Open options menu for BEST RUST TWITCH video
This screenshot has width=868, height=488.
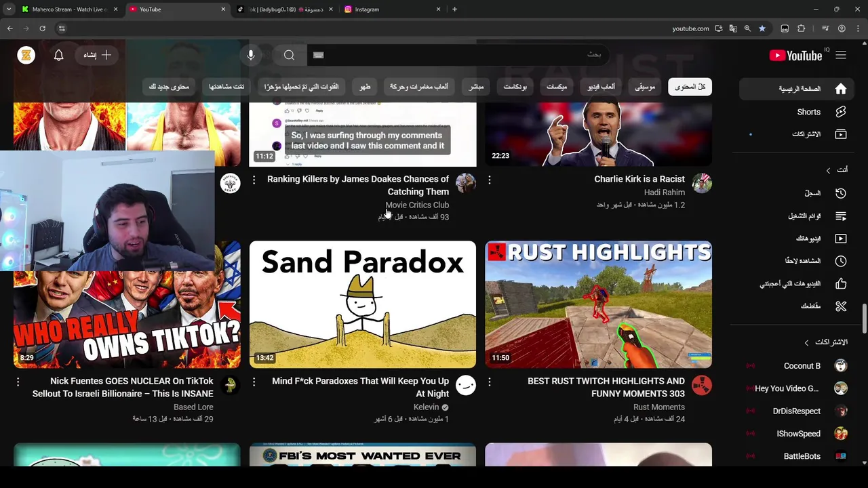tap(489, 382)
